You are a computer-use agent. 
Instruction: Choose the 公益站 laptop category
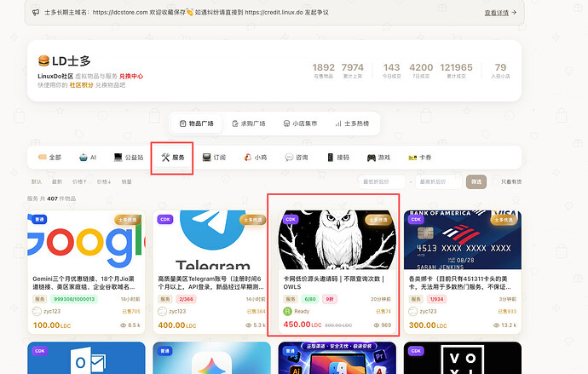pos(129,158)
